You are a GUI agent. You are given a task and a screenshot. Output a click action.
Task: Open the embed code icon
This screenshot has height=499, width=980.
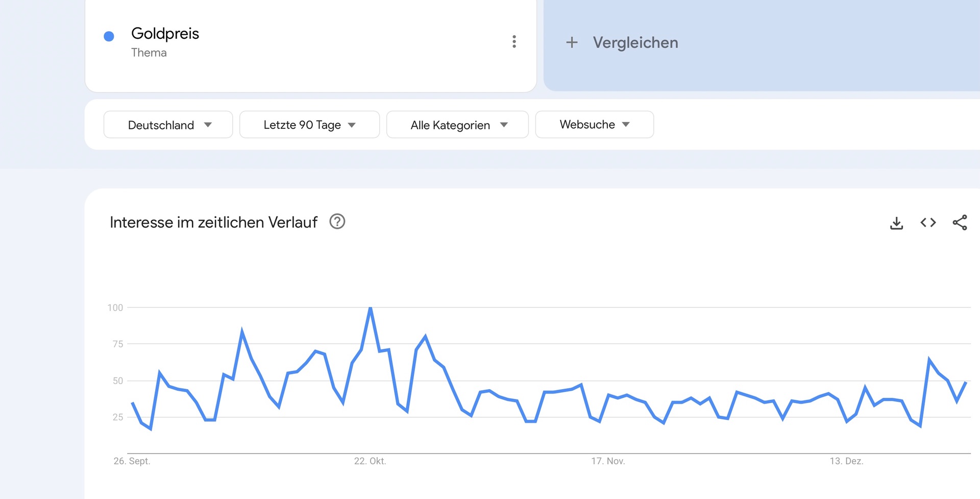tap(928, 223)
